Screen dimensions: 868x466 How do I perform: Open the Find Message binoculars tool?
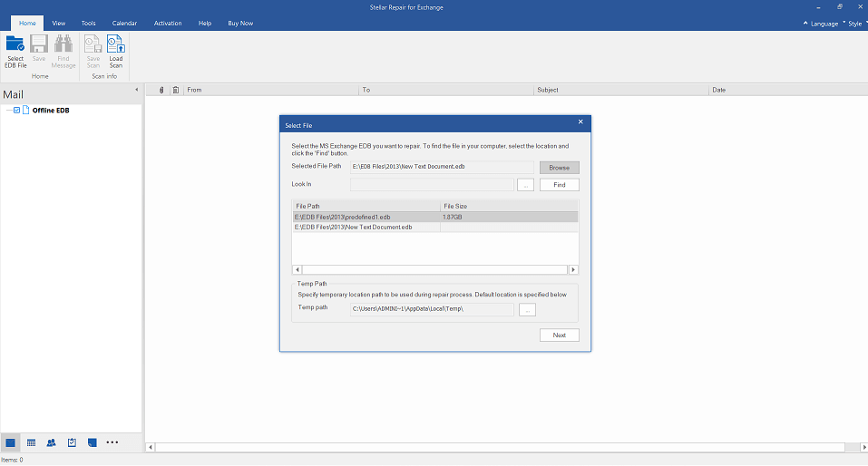[63, 52]
